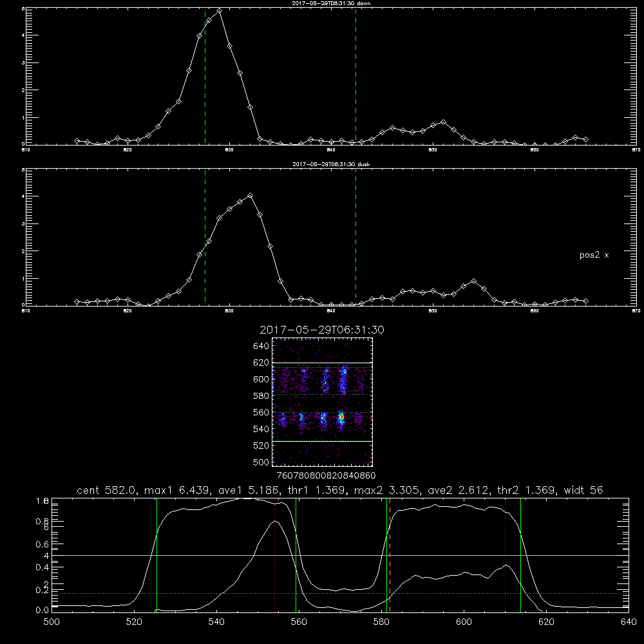Click the brightest red spot in the heatmap
The width and height of the screenshot is (644, 644).
pos(341,417)
